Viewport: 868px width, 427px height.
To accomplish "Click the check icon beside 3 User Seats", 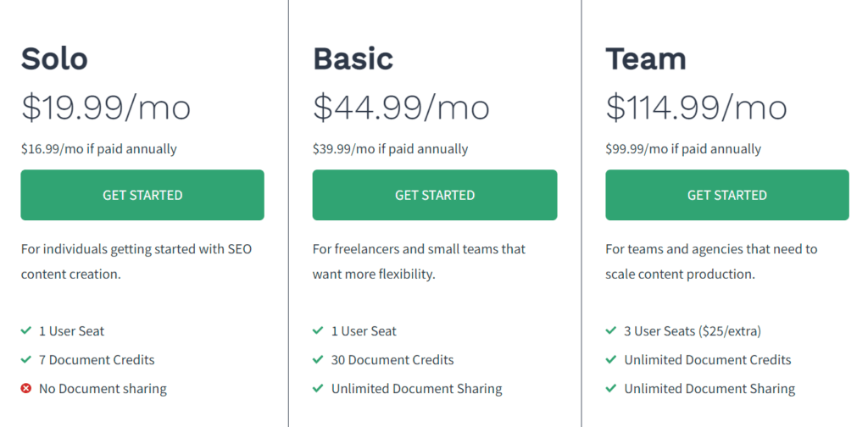I will 611,330.
